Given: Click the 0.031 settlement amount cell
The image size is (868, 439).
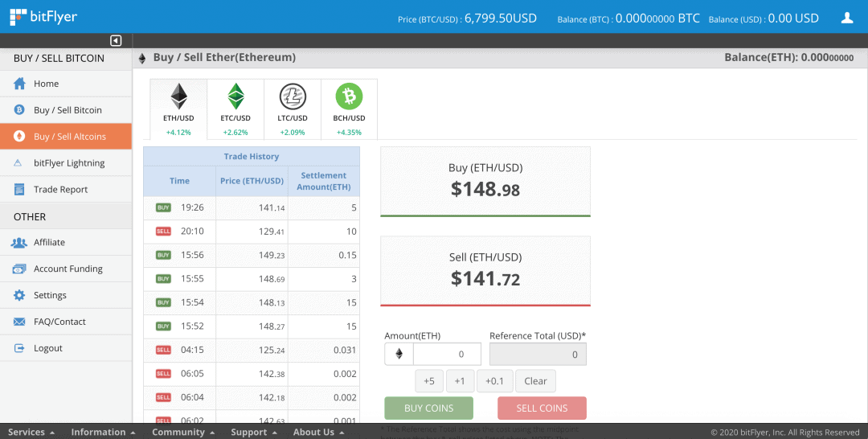Looking at the screenshot, I should pyautogui.click(x=324, y=350).
